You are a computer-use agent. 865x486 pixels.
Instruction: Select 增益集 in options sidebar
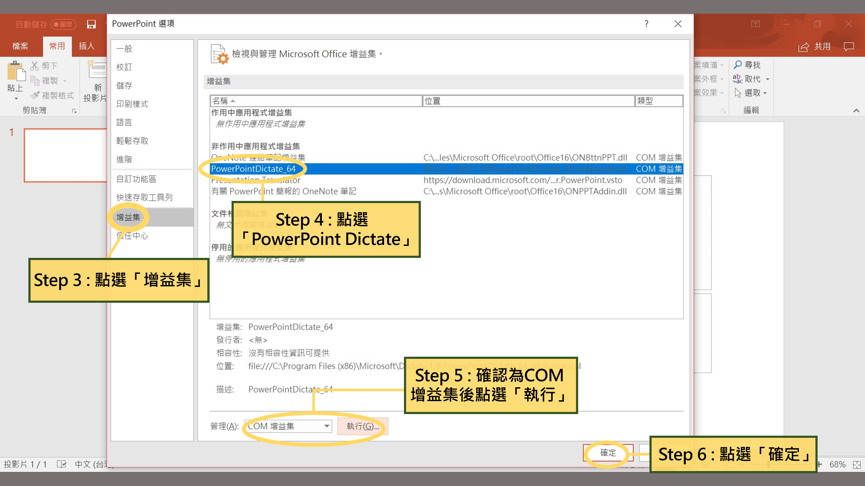click(x=152, y=217)
